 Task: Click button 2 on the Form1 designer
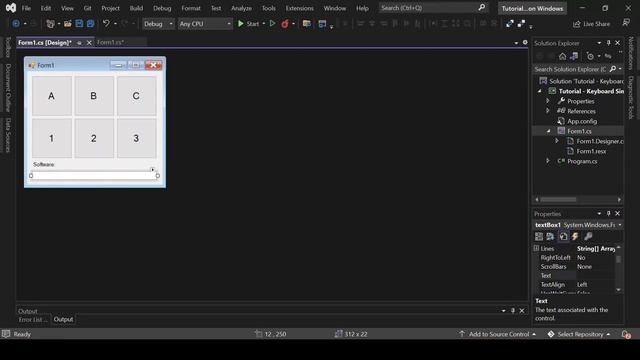tap(94, 138)
